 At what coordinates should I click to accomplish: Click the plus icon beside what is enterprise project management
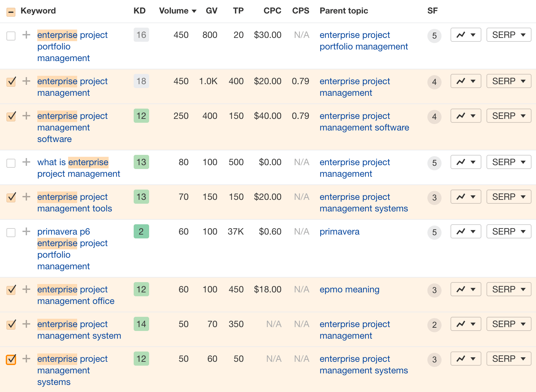pyautogui.click(x=26, y=162)
